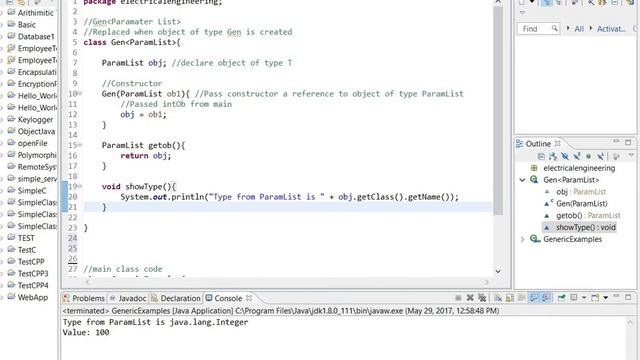Close the Console tab with its X
The height and width of the screenshot is (360, 640).
(249, 298)
